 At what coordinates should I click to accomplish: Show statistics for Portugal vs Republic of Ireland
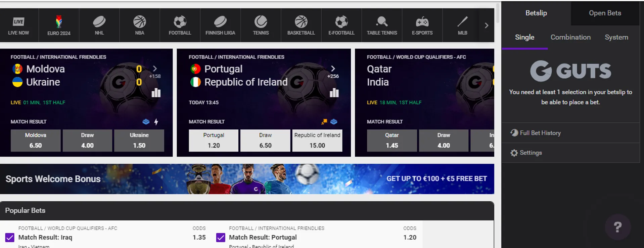334,92
